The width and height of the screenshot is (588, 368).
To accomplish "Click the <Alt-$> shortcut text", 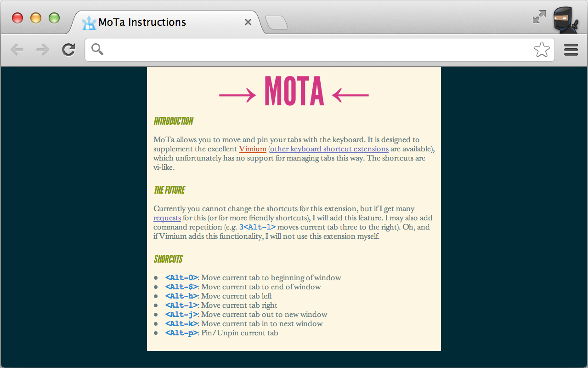I will pyautogui.click(x=181, y=287).
